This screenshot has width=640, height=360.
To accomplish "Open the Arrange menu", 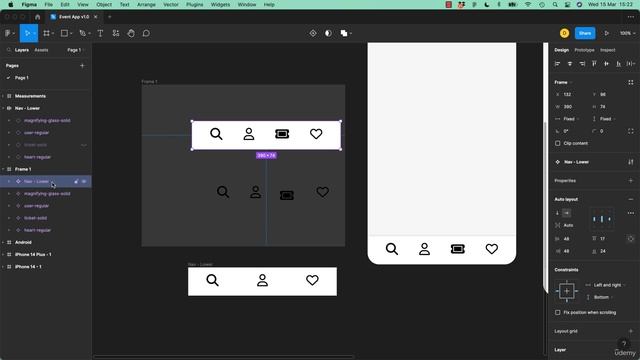I will (146, 4).
